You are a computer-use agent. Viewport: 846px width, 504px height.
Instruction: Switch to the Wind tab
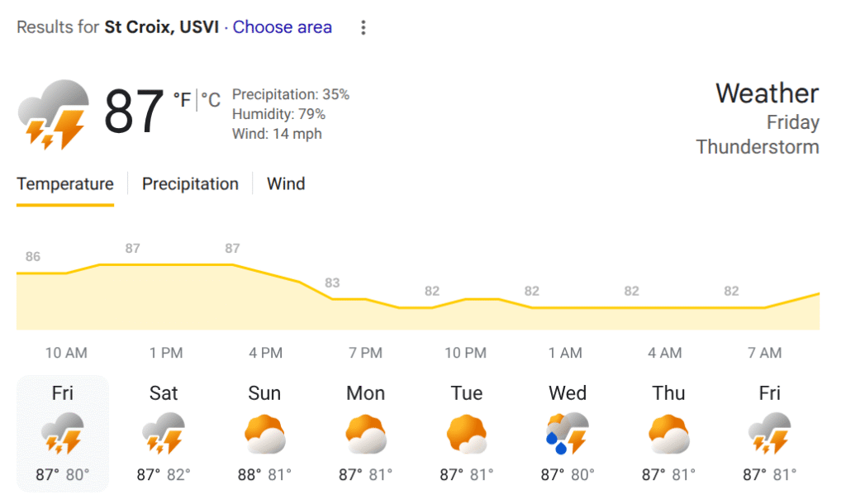click(286, 183)
